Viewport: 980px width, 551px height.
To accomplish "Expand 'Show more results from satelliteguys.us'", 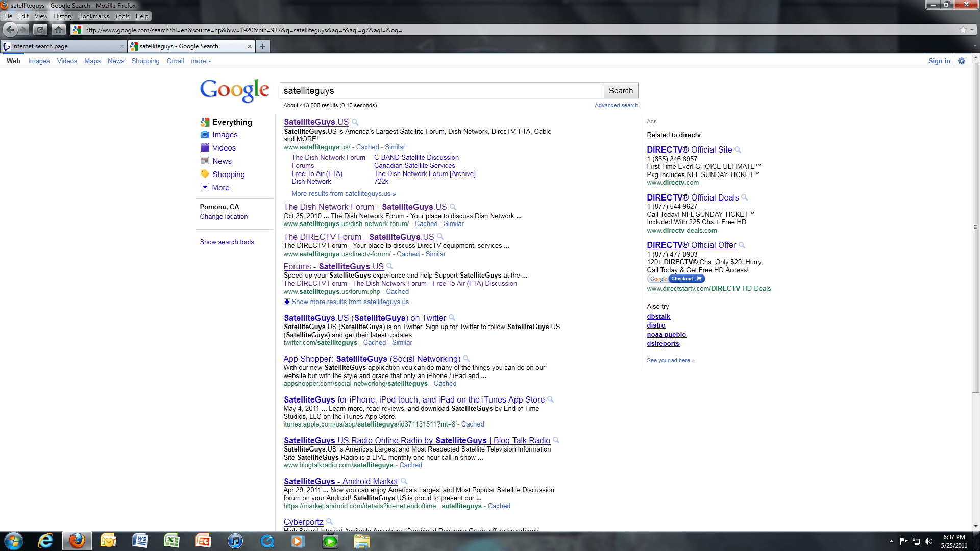I will coord(346,302).
